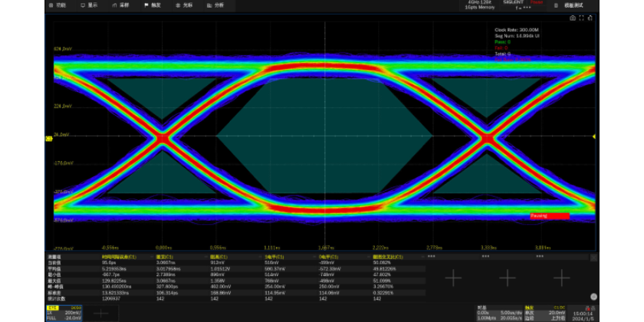Open the C1 channel settings box
Viewport: 644px width, 322px height.
click(x=65, y=313)
